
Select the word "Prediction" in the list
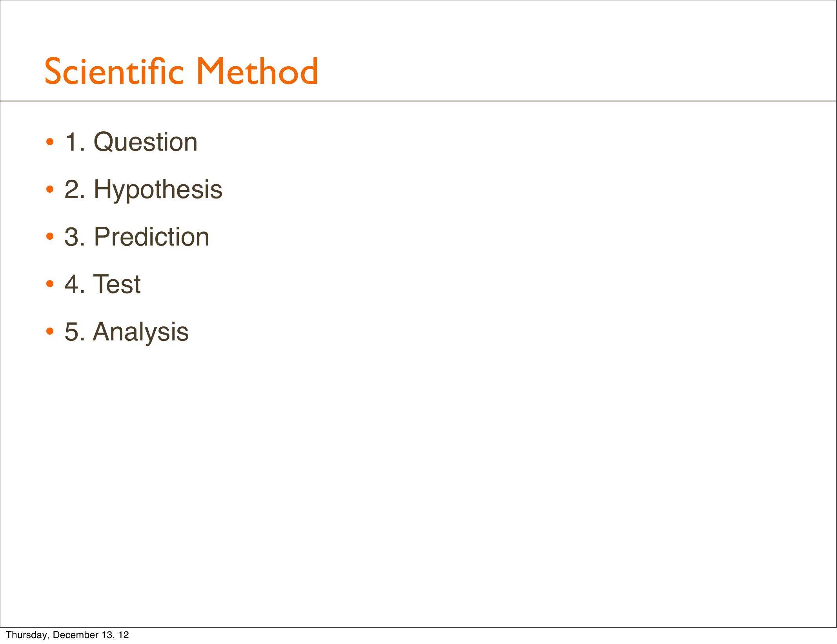(151, 237)
